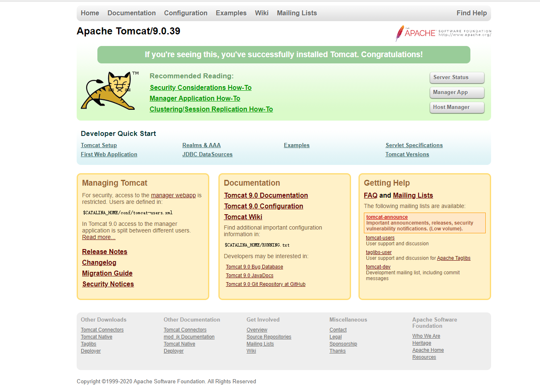Launch the Host Manager button
Image resolution: width=540 pixels, height=392 pixels.
(x=457, y=107)
